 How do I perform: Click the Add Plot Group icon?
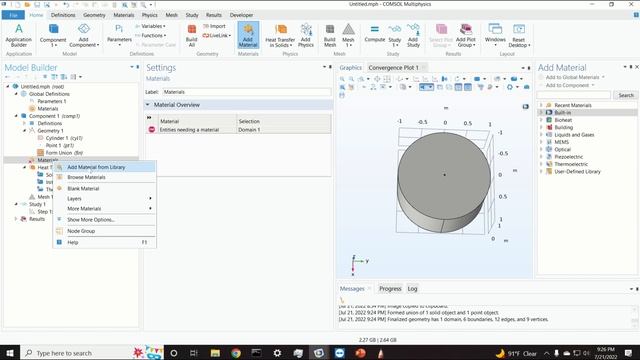click(466, 35)
